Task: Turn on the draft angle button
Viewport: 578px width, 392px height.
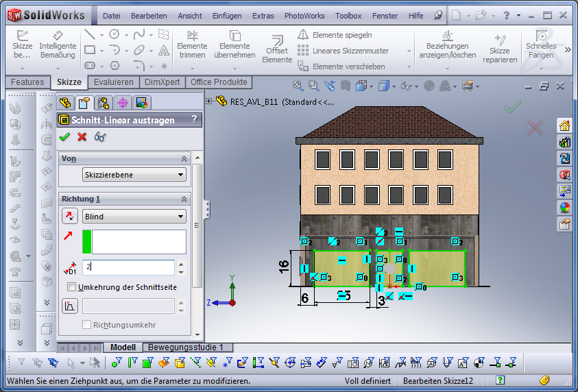Action: point(70,306)
